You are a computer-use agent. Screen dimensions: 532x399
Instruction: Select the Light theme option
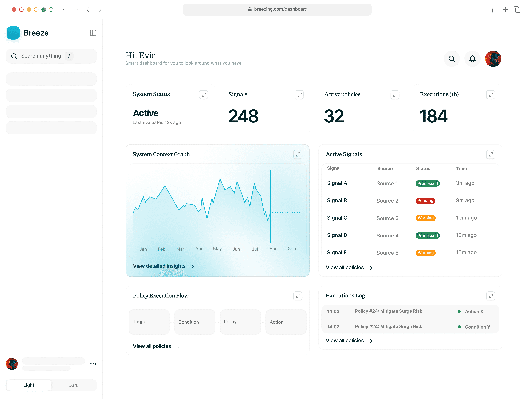[x=29, y=385]
